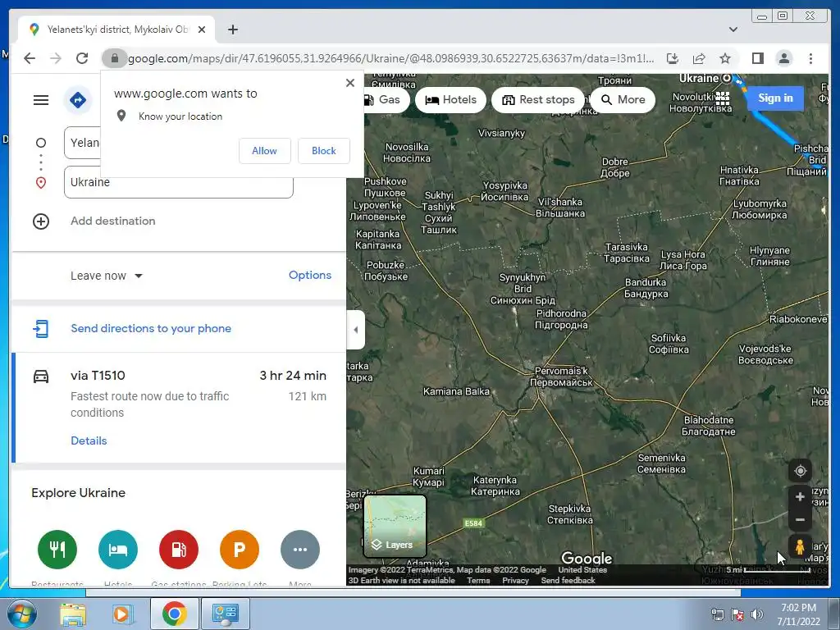Select the Restaurants explore icon
Screen dimensions: 840x630
57,549
